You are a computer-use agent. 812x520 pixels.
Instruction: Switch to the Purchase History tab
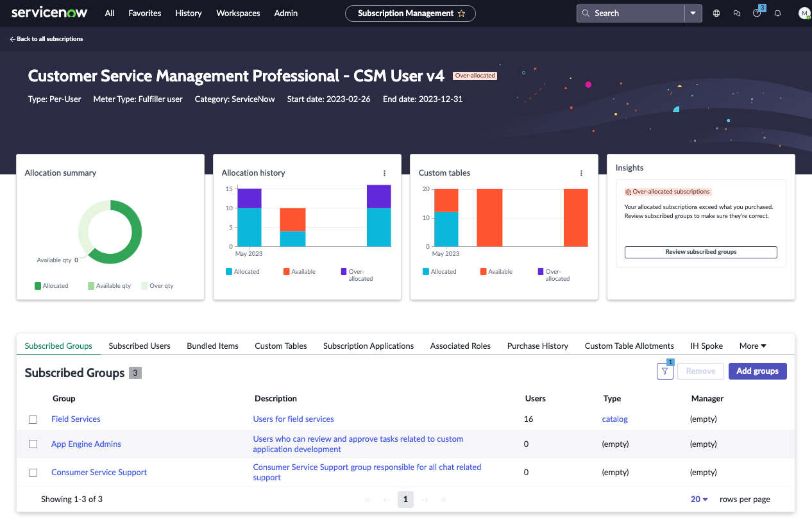tap(537, 346)
